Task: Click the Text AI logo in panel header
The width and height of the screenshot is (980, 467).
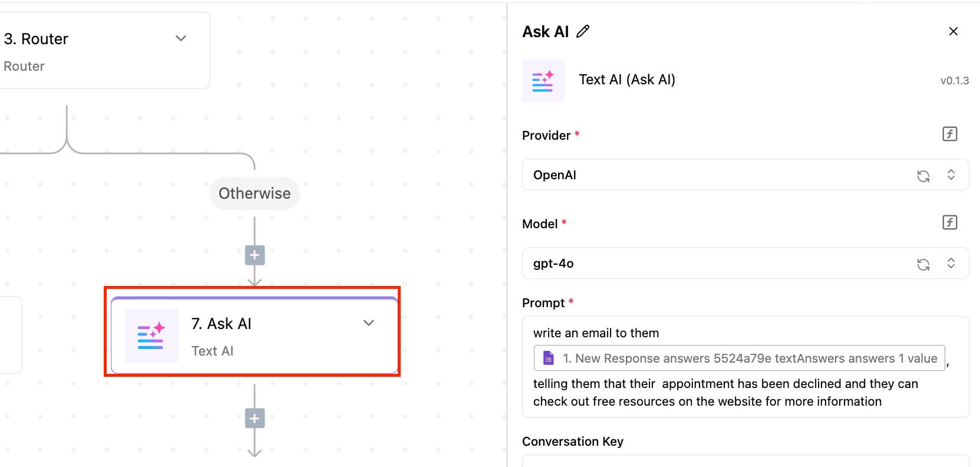Action: click(x=543, y=81)
